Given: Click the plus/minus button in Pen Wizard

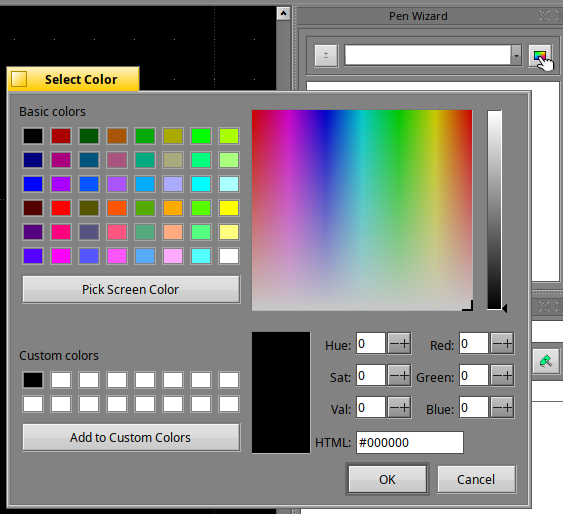Looking at the screenshot, I should (326, 56).
